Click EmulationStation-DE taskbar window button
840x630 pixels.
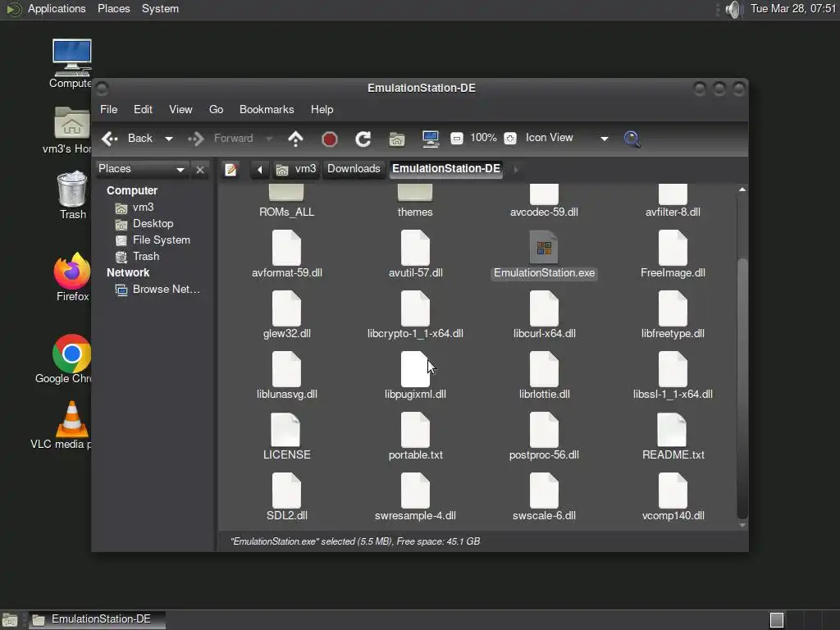[97, 620]
